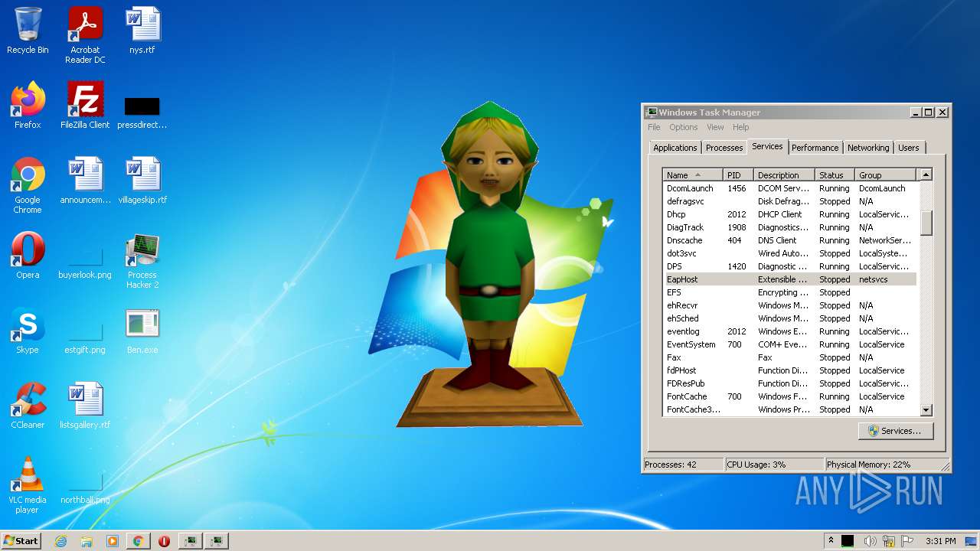This screenshot has width=980, height=551.
Task: Select the announcem... rtf file
Action: pyautogui.click(x=85, y=181)
